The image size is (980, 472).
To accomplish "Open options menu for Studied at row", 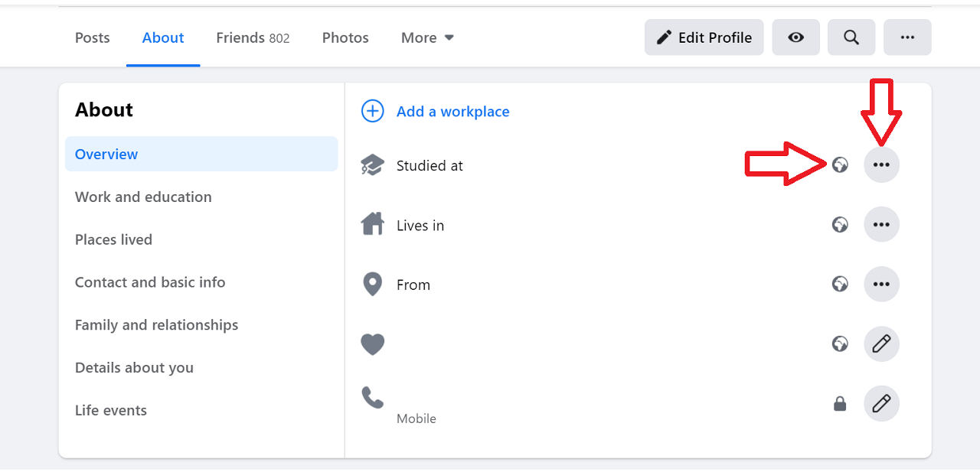I will [x=881, y=164].
